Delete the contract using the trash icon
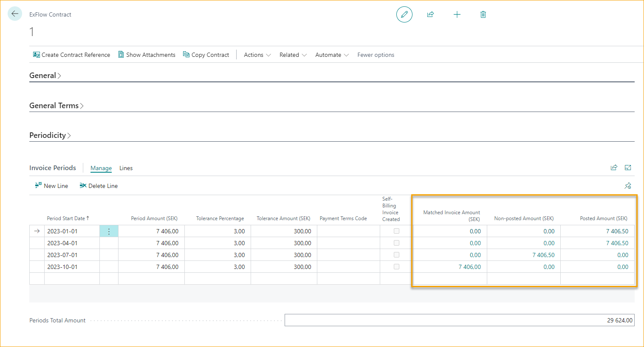This screenshot has height=347, width=644. point(483,14)
